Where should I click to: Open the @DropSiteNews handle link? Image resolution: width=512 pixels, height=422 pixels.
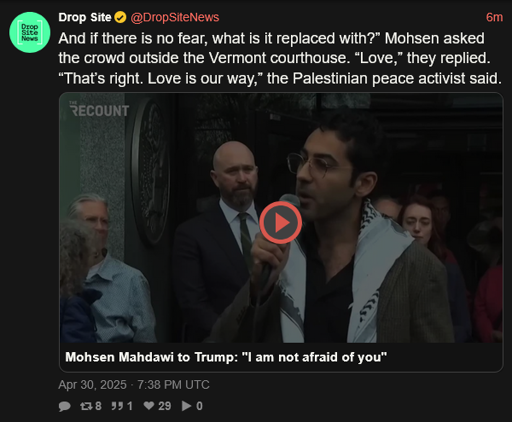click(175, 17)
